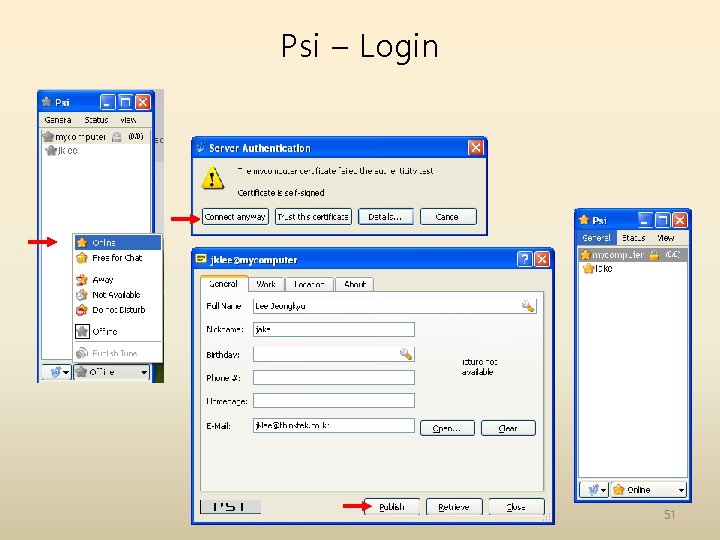Viewport: 720px width, 540px height.
Task: Click lock icon on left mycomputer account
Action: (117, 137)
